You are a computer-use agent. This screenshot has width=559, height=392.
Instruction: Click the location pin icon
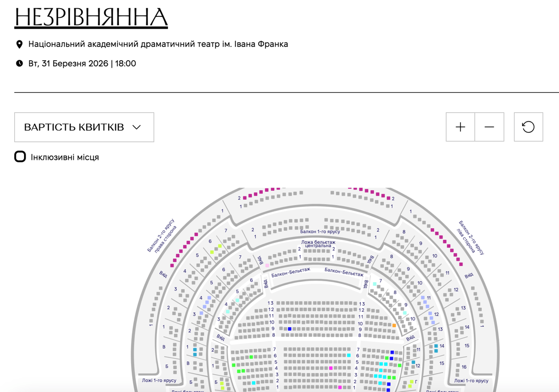pyautogui.click(x=19, y=44)
